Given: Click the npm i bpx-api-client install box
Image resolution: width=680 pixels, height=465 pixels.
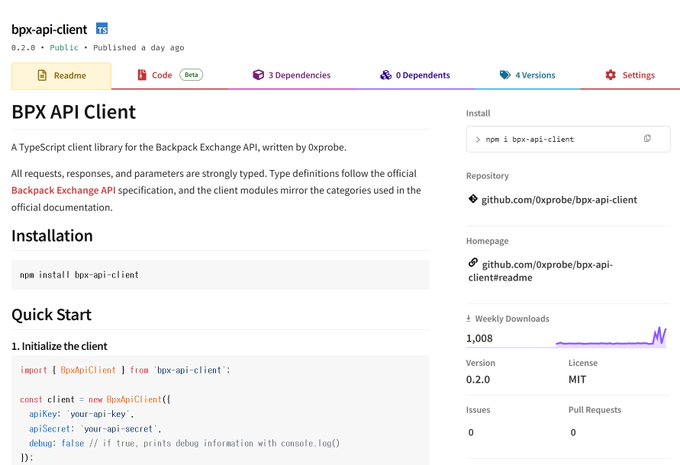Looking at the screenshot, I should coord(568,139).
